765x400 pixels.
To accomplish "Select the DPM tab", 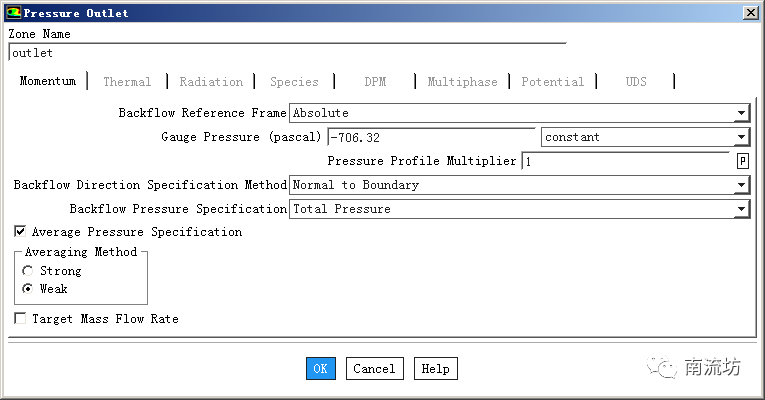I will (375, 81).
